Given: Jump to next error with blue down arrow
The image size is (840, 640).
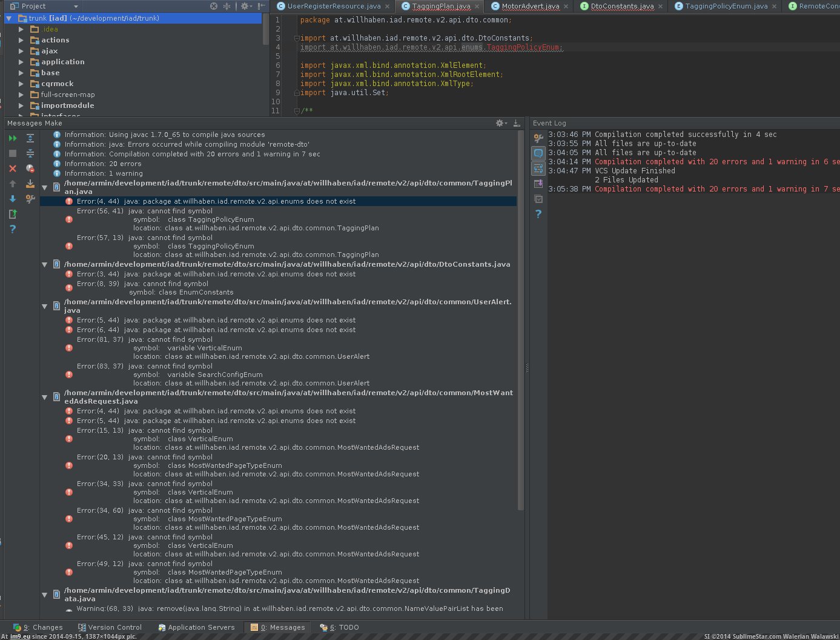Looking at the screenshot, I should coord(12,199).
